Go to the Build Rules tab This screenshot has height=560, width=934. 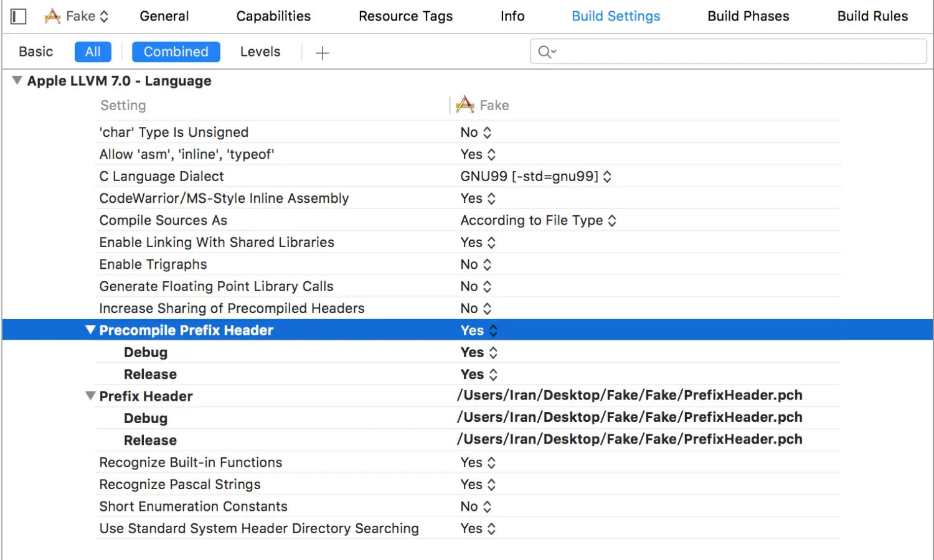click(x=872, y=16)
